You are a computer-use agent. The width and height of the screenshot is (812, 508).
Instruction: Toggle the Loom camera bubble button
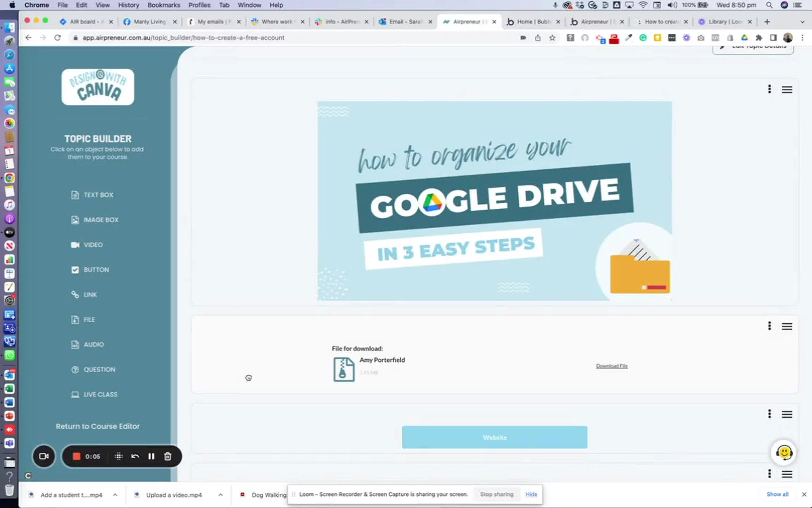pyautogui.click(x=44, y=456)
